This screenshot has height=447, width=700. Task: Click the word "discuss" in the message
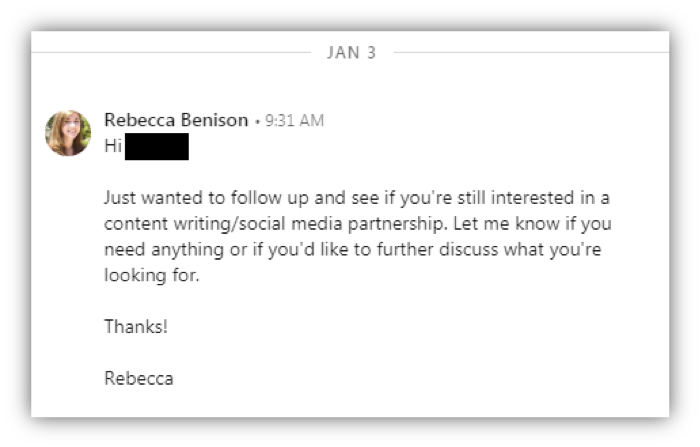pyautogui.click(x=468, y=249)
